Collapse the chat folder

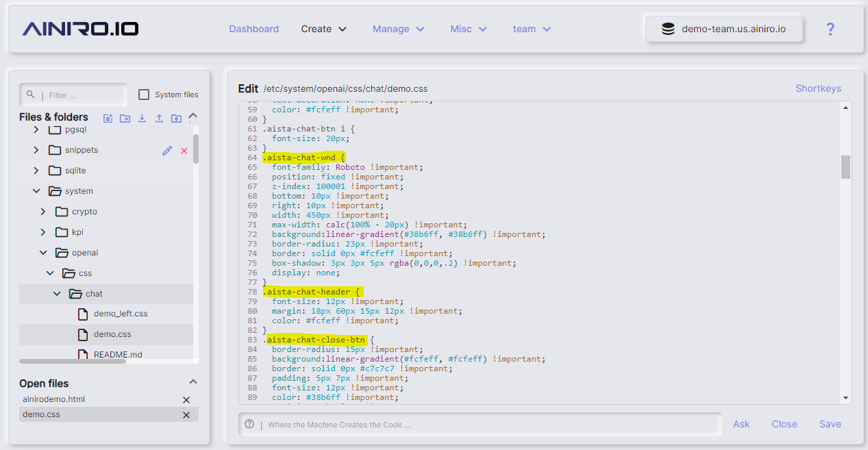(x=57, y=294)
